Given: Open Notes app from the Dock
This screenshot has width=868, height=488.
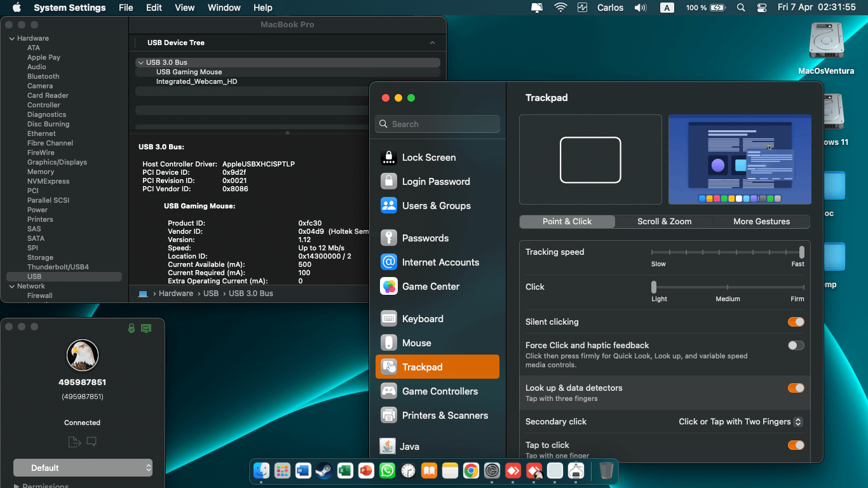Looking at the screenshot, I should click(450, 471).
